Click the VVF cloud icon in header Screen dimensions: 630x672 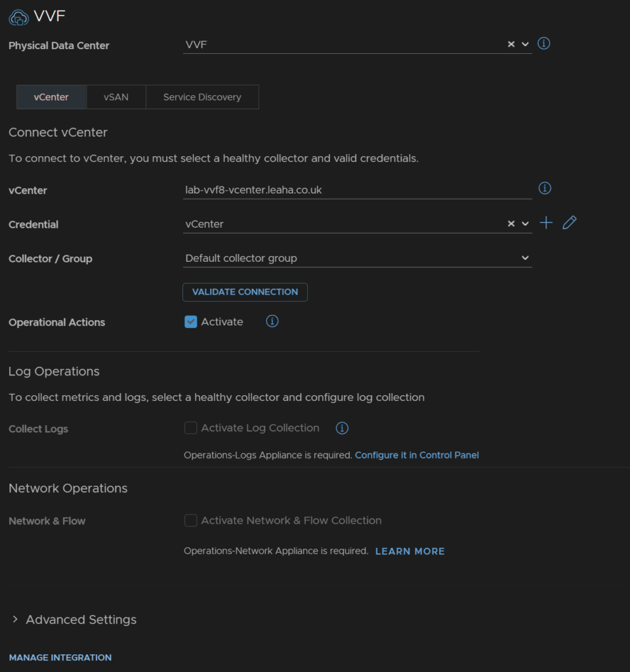pos(18,17)
